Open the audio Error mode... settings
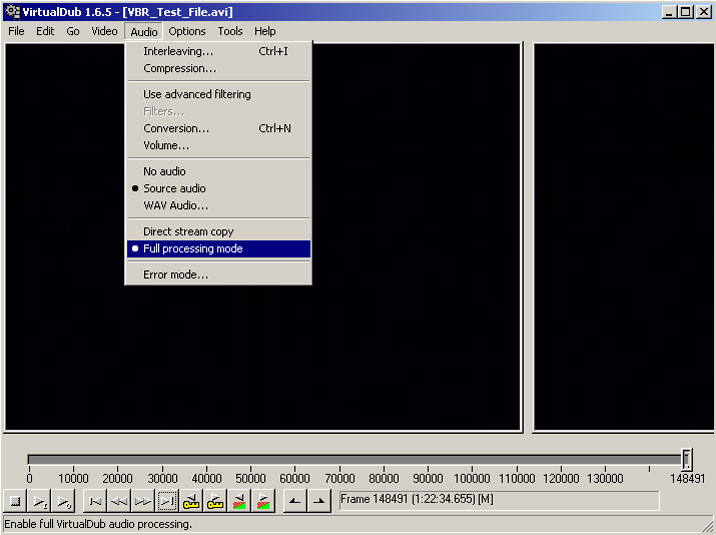This screenshot has height=535, width=716. pyautogui.click(x=219, y=274)
